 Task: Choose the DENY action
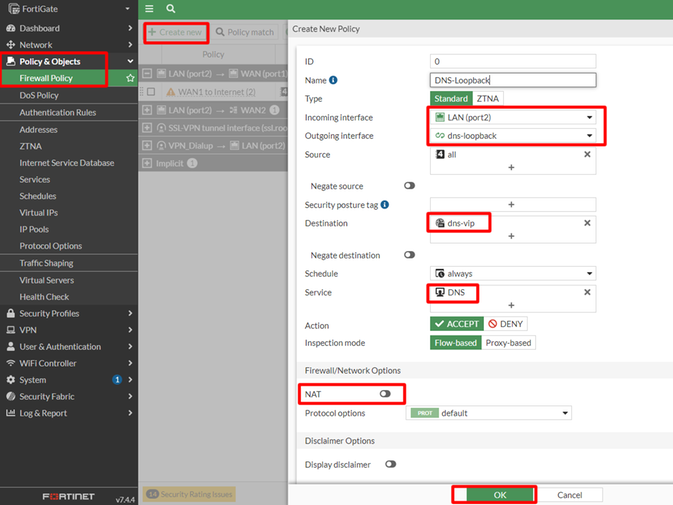(506, 324)
